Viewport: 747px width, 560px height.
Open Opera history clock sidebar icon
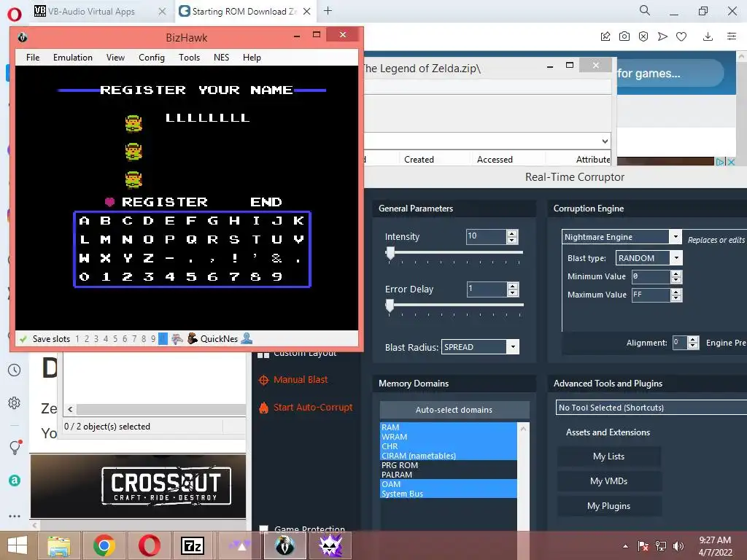[15, 370]
